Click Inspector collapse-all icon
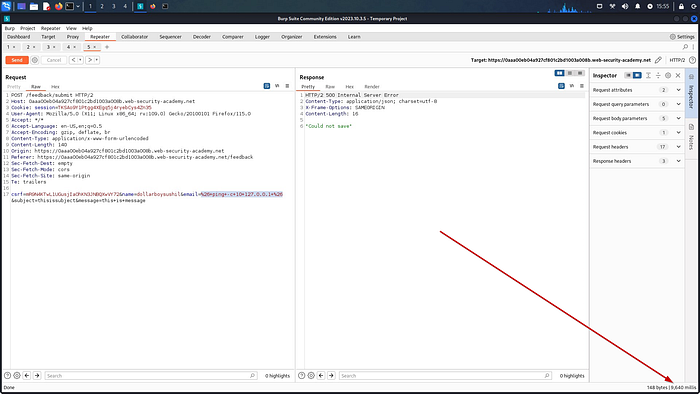700x394 pixels. click(x=658, y=75)
